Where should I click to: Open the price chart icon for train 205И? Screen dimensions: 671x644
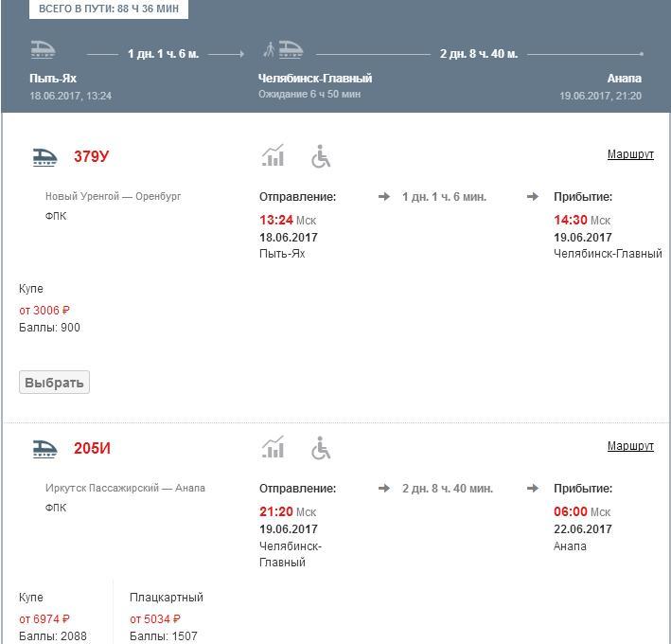(x=273, y=448)
